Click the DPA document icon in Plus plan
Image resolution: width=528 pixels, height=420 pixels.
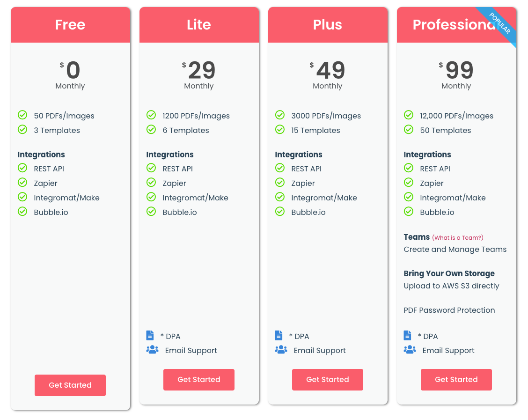[x=279, y=335]
